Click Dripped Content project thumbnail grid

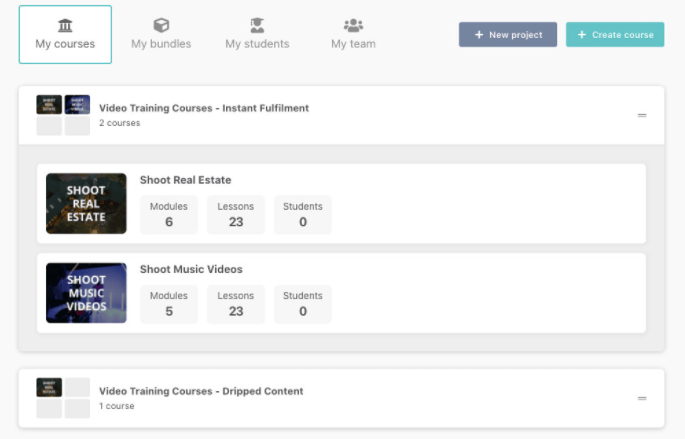(63, 398)
